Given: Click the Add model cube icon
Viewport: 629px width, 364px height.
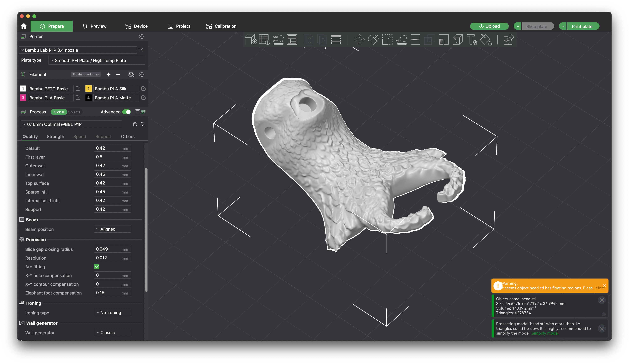Looking at the screenshot, I should (251, 39).
